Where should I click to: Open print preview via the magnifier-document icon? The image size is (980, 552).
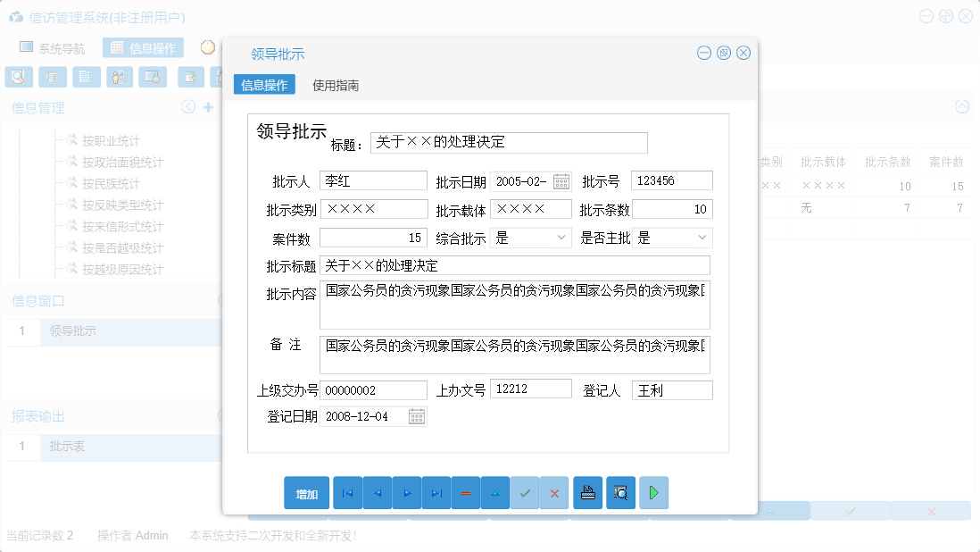pyautogui.click(x=619, y=492)
